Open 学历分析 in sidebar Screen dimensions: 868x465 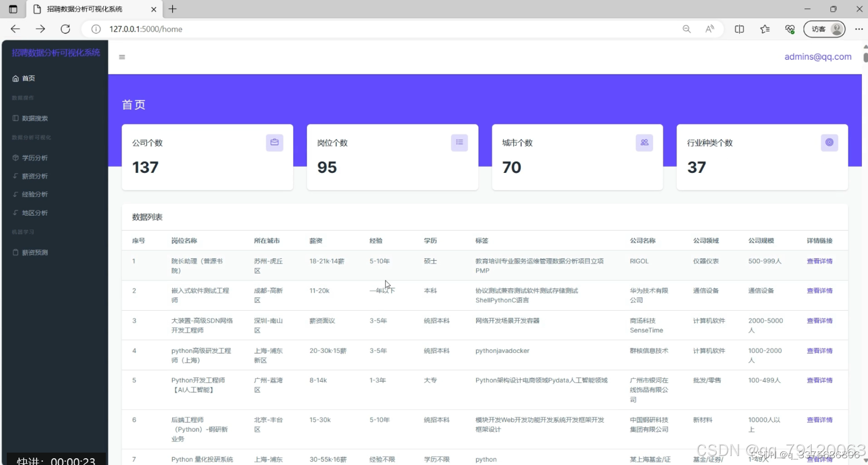pos(30,158)
